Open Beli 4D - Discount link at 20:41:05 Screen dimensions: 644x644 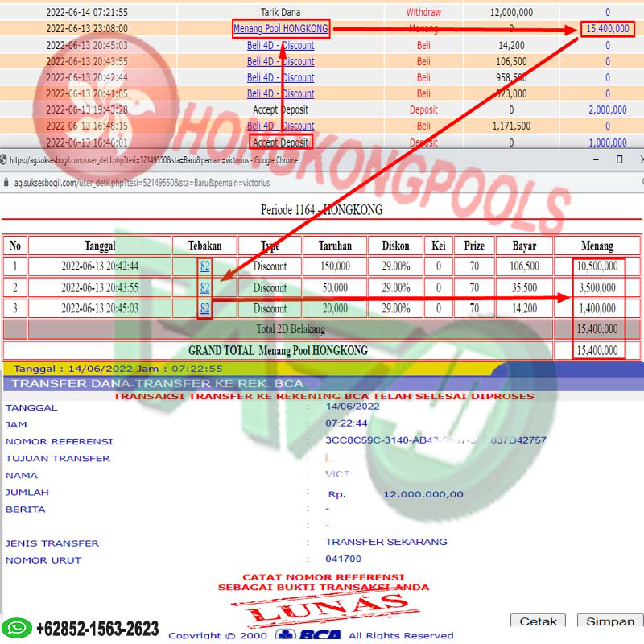tap(280, 93)
